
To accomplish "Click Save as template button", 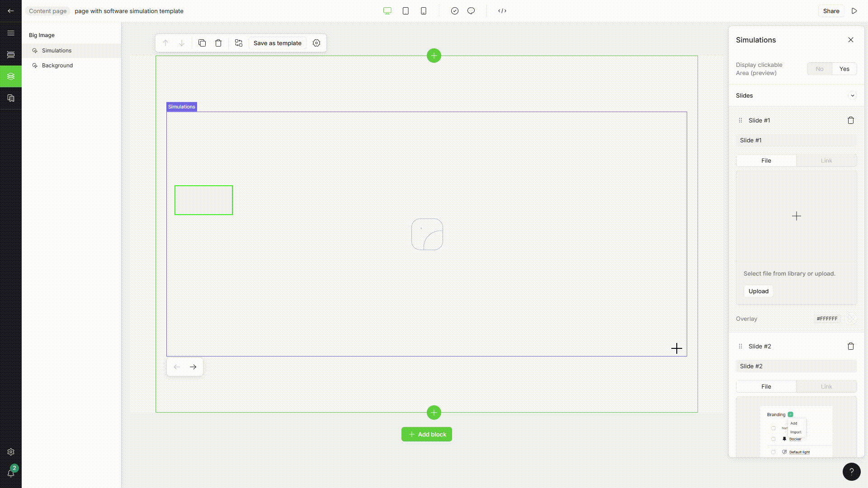I will pos(277,43).
